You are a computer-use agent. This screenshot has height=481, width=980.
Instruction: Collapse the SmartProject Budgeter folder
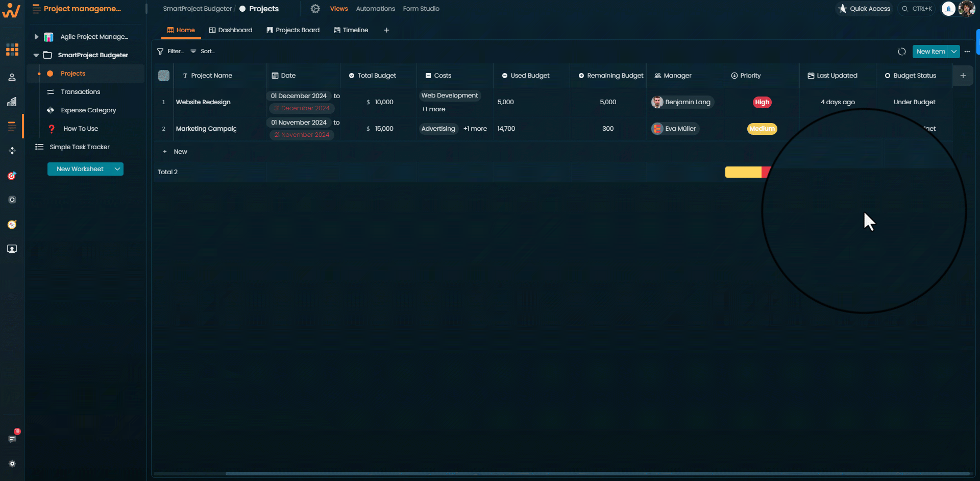point(36,55)
